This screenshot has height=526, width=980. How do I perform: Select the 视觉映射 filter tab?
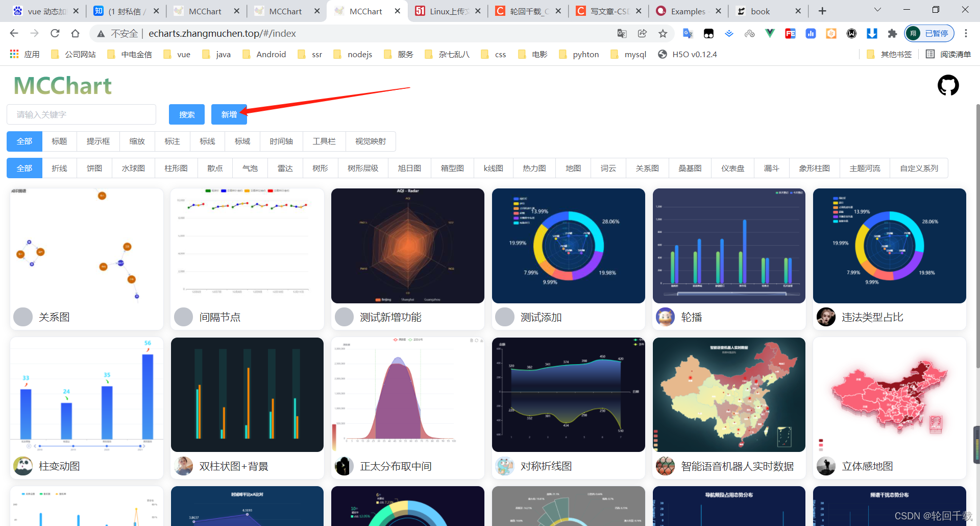[371, 141]
